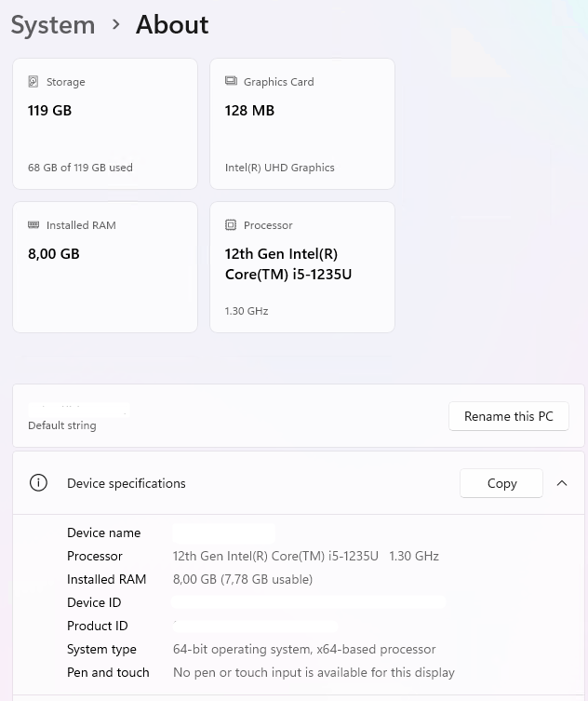This screenshot has height=701, width=588.
Task: Click the Device specifications header
Action: coord(127,483)
